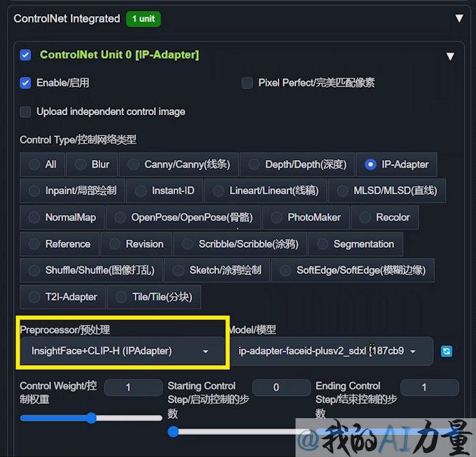Select the Scribble control type
Image resolution: width=476 pixels, height=457 pixels.
[x=240, y=244]
